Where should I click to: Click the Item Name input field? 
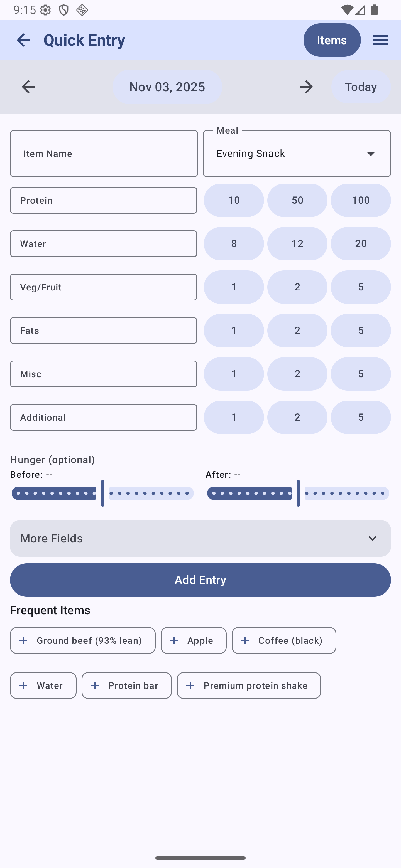(104, 154)
